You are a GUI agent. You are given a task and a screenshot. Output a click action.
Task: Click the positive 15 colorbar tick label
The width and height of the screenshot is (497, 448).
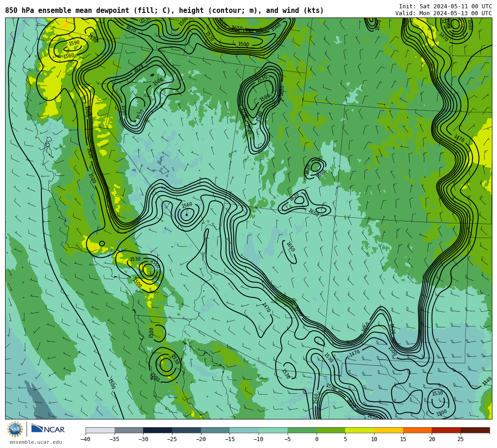tap(403, 439)
